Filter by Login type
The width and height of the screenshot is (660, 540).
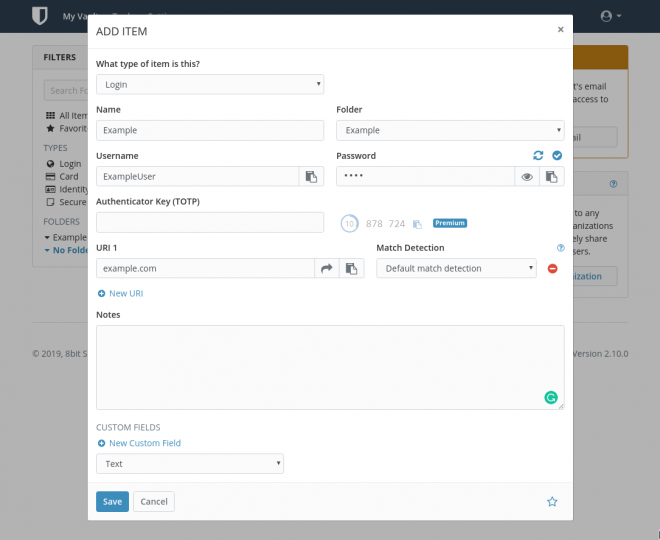click(x=64, y=164)
